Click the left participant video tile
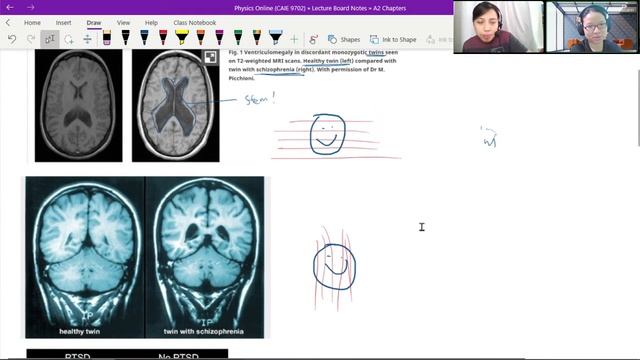Image resolution: width=640 pixels, height=360 pixels. click(499, 27)
